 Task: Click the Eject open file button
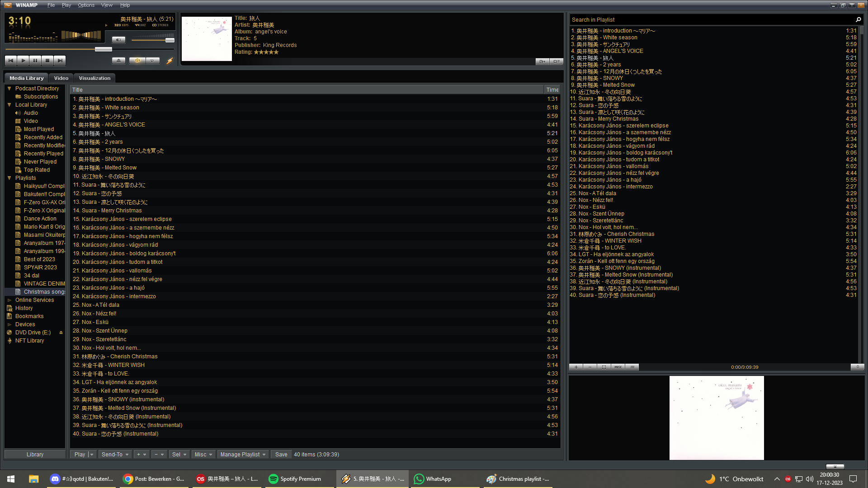118,60
